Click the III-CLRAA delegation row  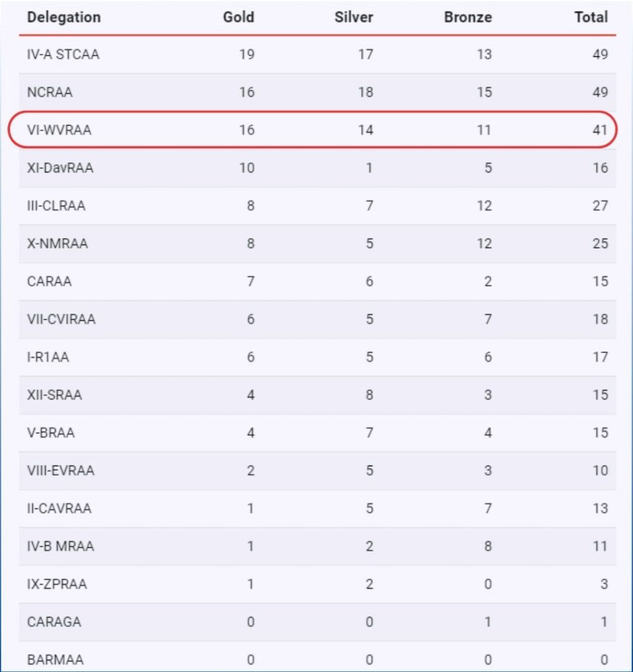point(317,206)
